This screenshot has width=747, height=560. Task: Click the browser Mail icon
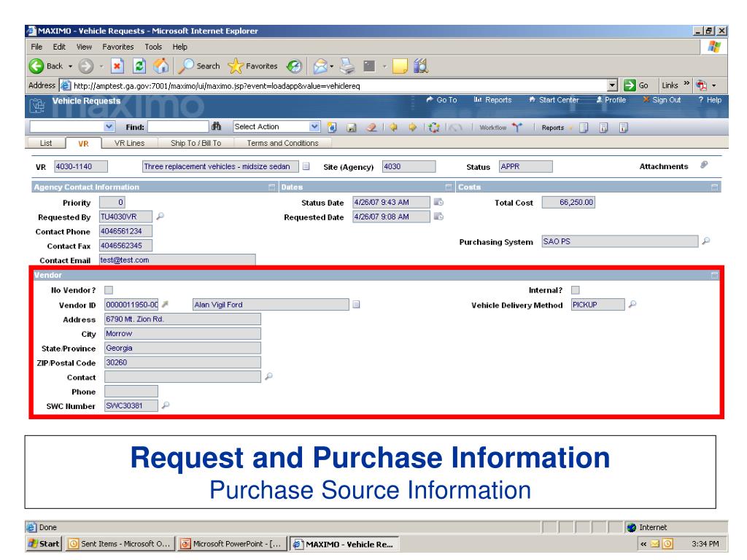(x=321, y=66)
